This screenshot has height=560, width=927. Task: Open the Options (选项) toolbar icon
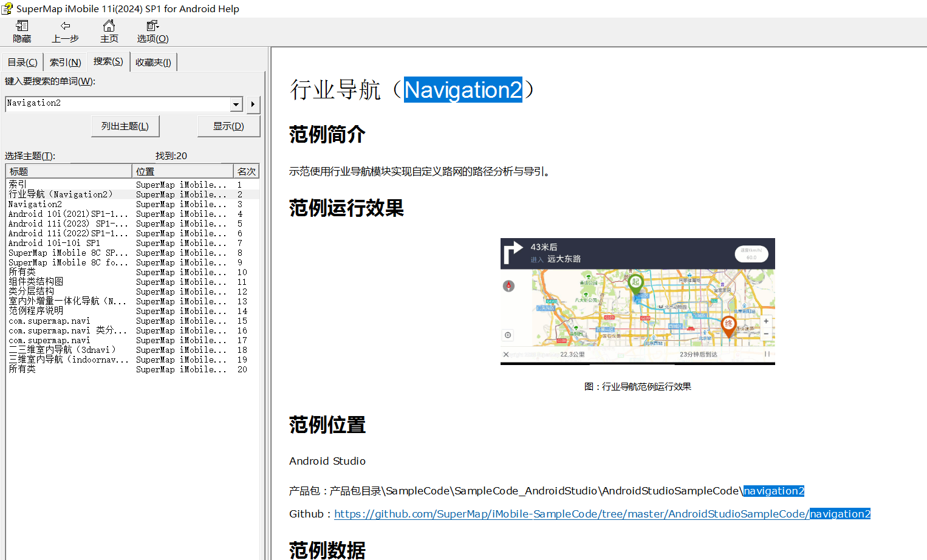[152, 31]
